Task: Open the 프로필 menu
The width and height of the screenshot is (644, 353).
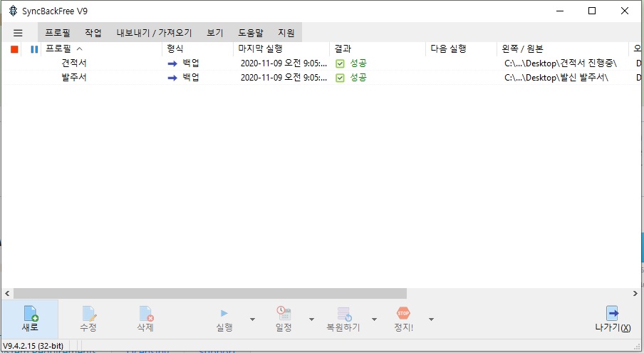Action: 58,33
